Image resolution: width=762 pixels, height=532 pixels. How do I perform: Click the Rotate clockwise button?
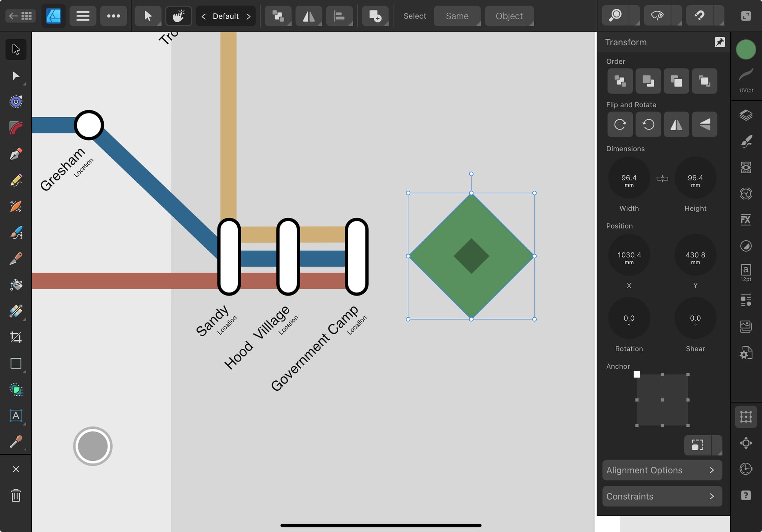pyautogui.click(x=620, y=124)
